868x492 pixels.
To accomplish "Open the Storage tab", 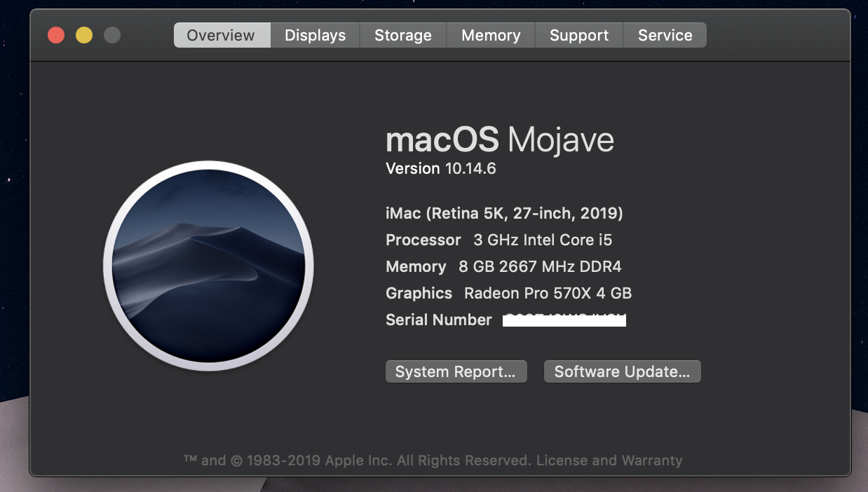I will [x=403, y=35].
